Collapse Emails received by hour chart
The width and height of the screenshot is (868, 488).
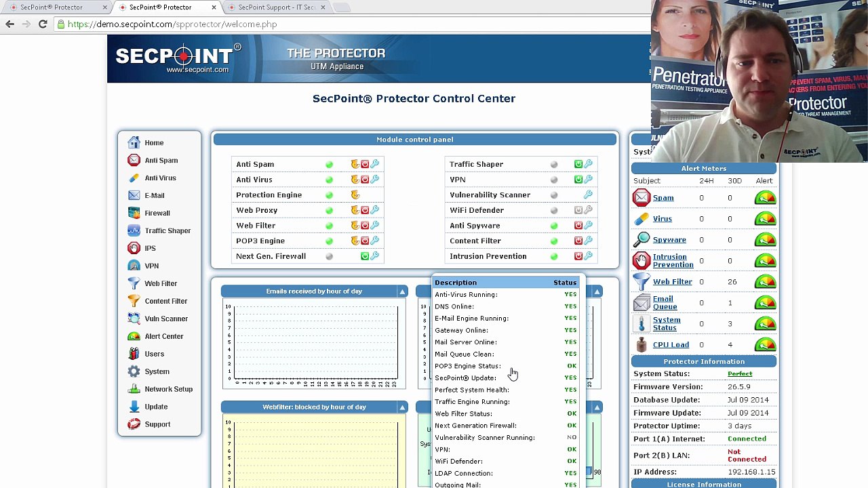pyautogui.click(x=402, y=292)
